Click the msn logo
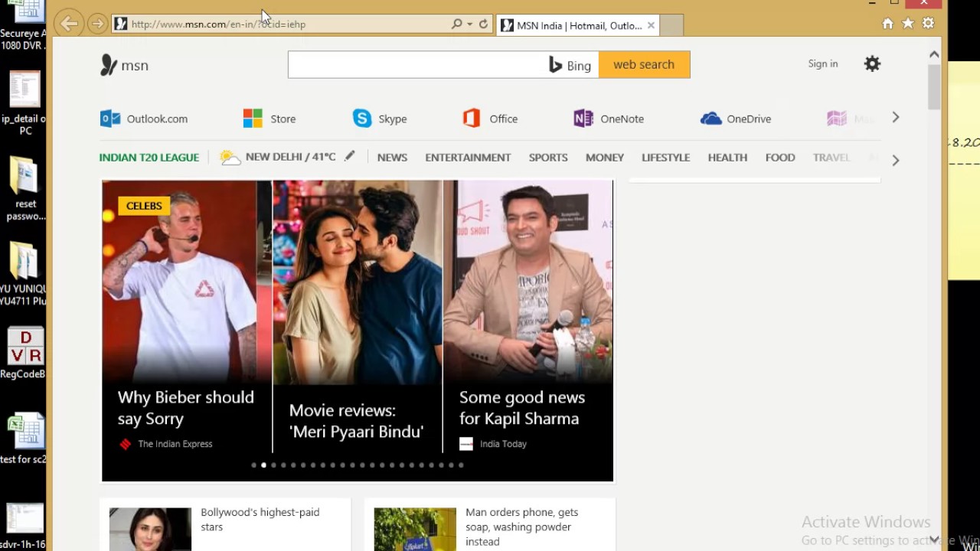This screenshot has width=980, height=551. [124, 65]
